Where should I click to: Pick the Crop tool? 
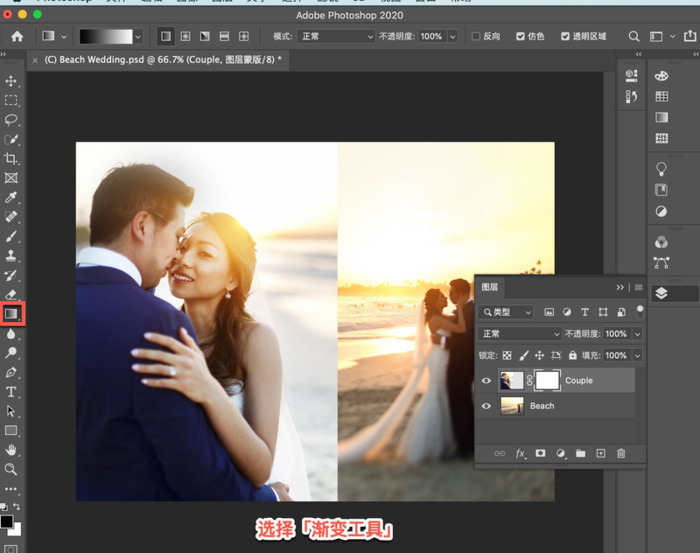click(11, 159)
